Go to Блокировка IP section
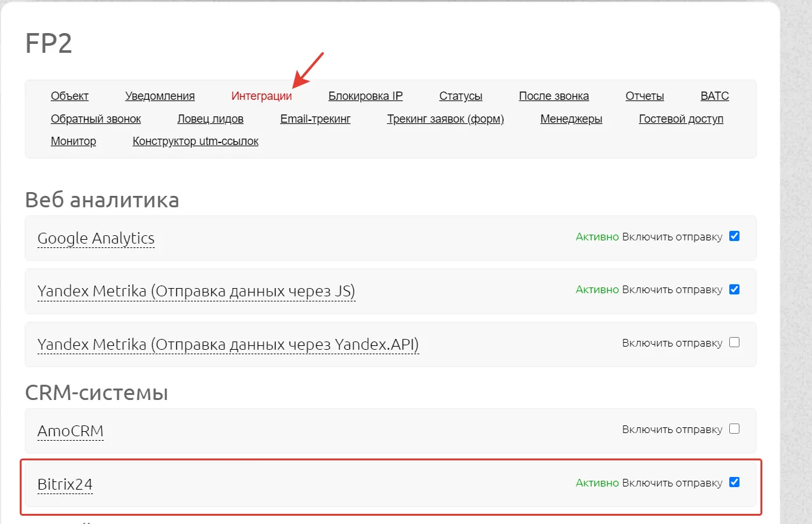 [365, 96]
